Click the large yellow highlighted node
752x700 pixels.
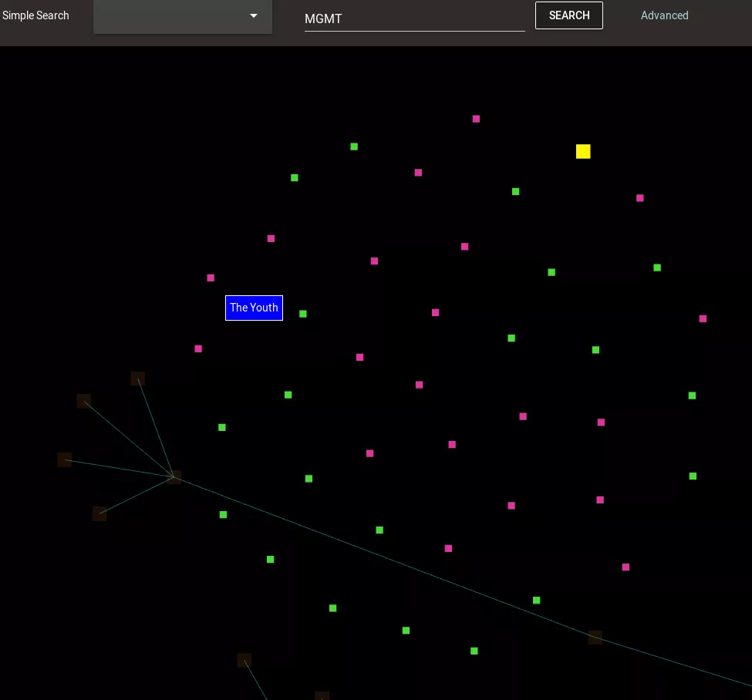[x=583, y=152]
